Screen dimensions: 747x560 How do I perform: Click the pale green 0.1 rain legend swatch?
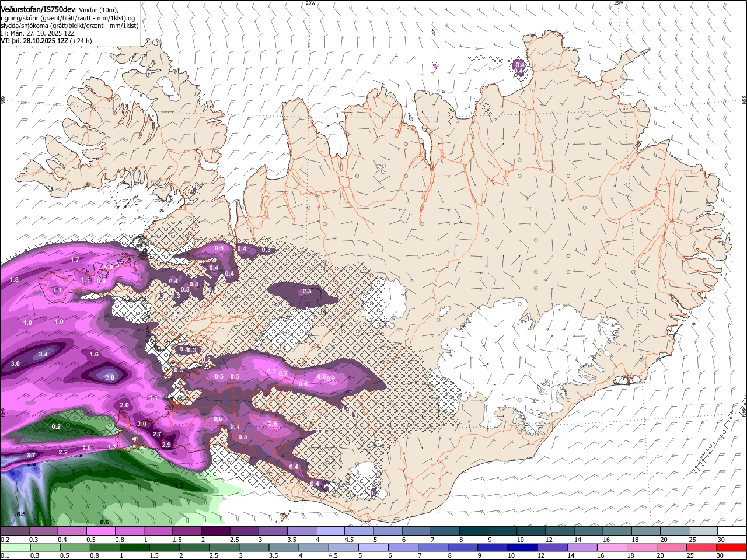pos(15,547)
